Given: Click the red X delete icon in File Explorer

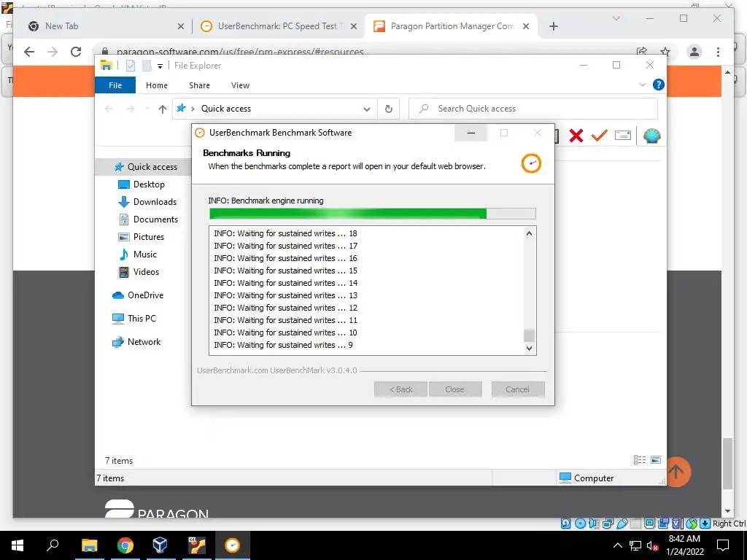Looking at the screenshot, I should [576, 136].
